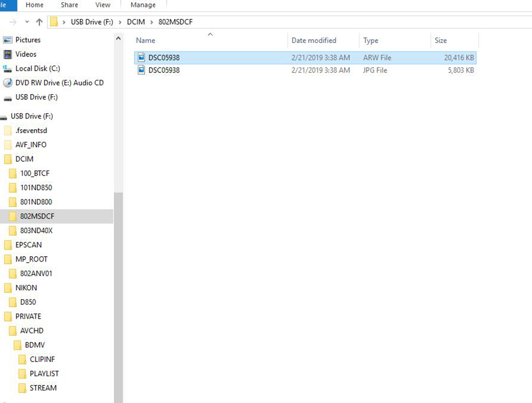The image size is (532, 403).
Task: Select the 803ND40X folder in tree
Action: tap(36, 231)
